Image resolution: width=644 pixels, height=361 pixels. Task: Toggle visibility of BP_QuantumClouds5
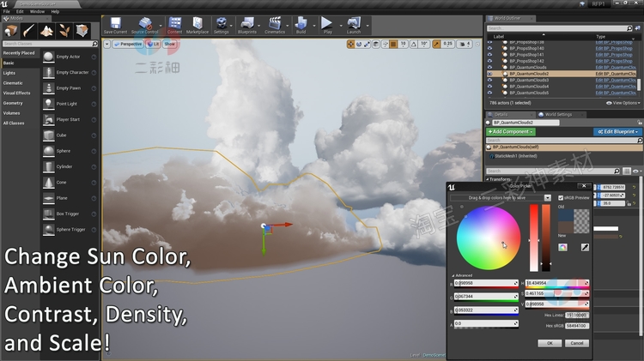click(489, 93)
